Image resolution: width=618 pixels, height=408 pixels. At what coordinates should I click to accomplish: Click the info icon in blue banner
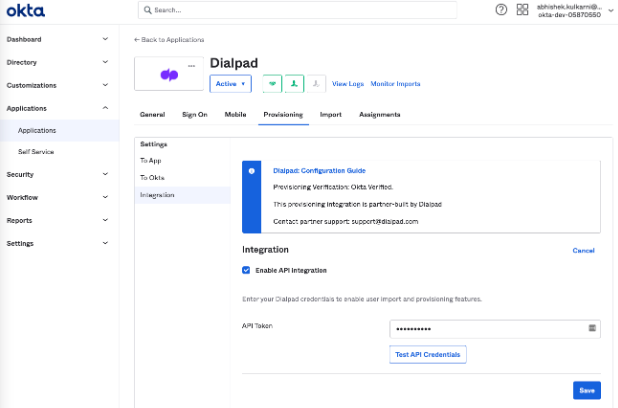tap(251, 171)
